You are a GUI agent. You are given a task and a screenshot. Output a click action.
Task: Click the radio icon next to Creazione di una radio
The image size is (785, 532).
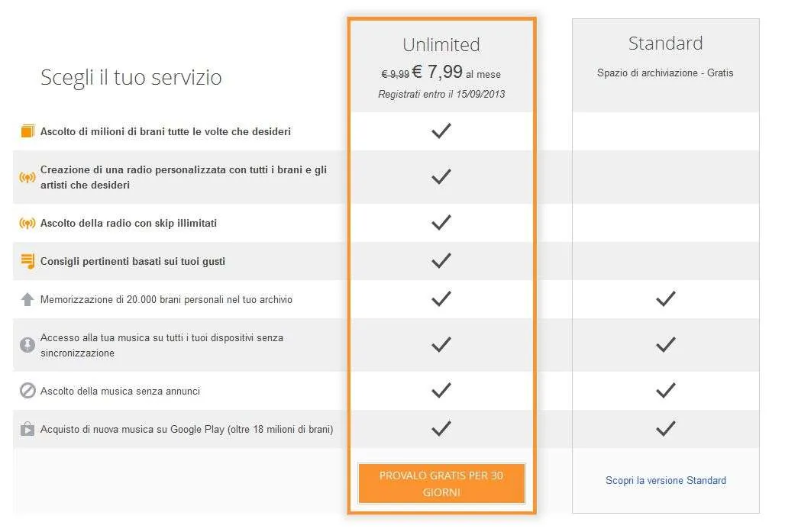click(27, 177)
